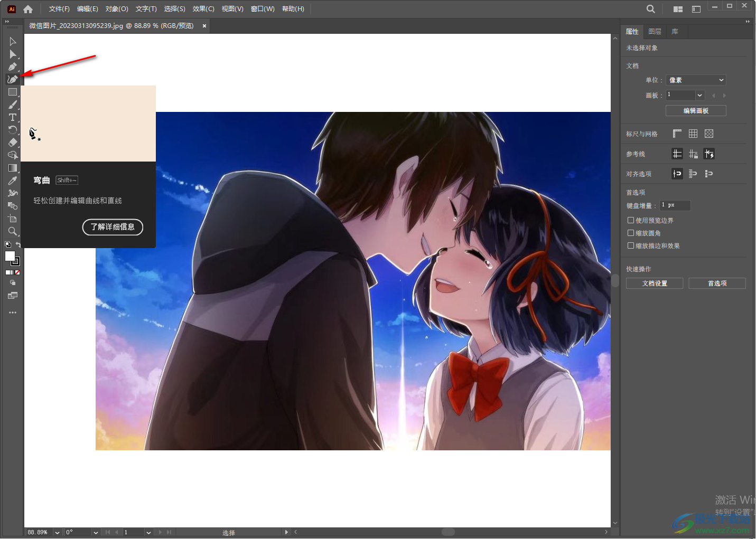Expand collapsed toolbar double arrows
756x539 pixels.
(x=7, y=22)
